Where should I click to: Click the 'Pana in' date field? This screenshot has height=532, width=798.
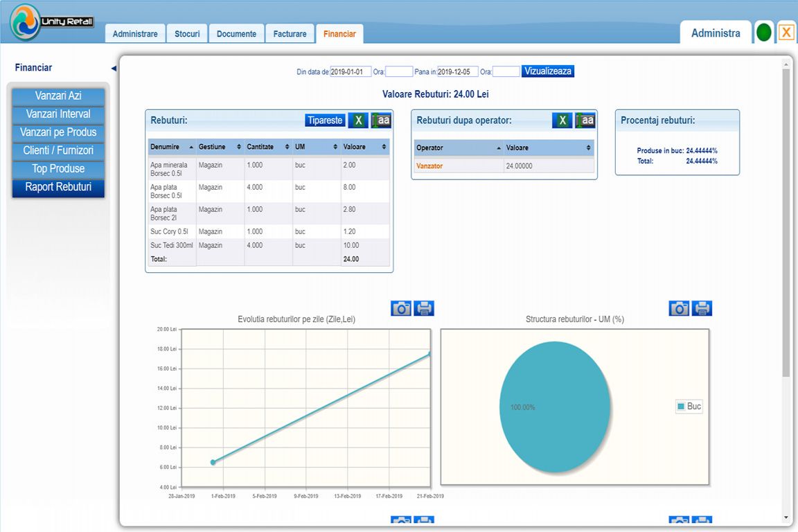457,72
